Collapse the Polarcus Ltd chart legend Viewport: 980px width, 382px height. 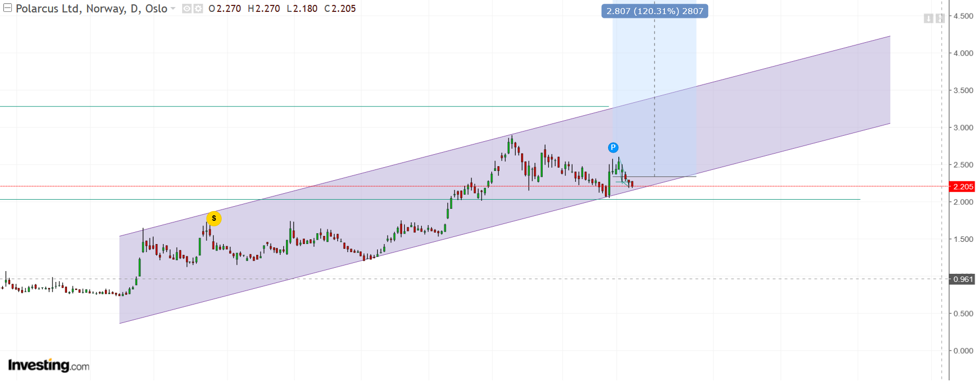(x=8, y=8)
